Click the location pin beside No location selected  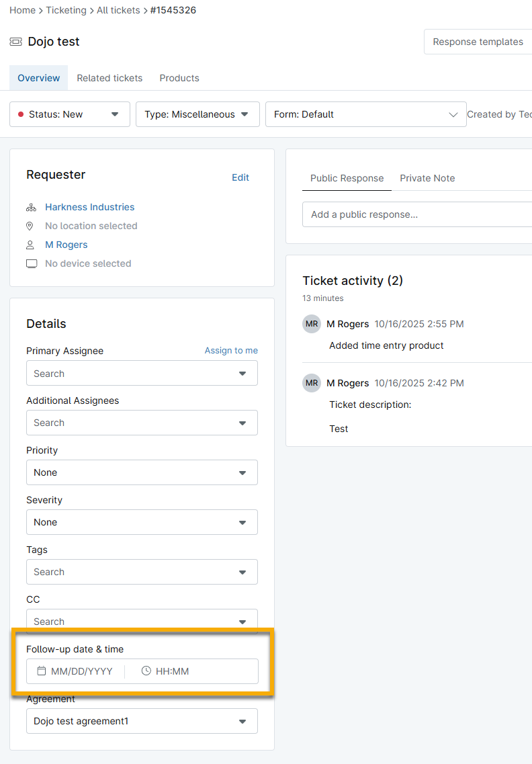[x=30, y=226]
